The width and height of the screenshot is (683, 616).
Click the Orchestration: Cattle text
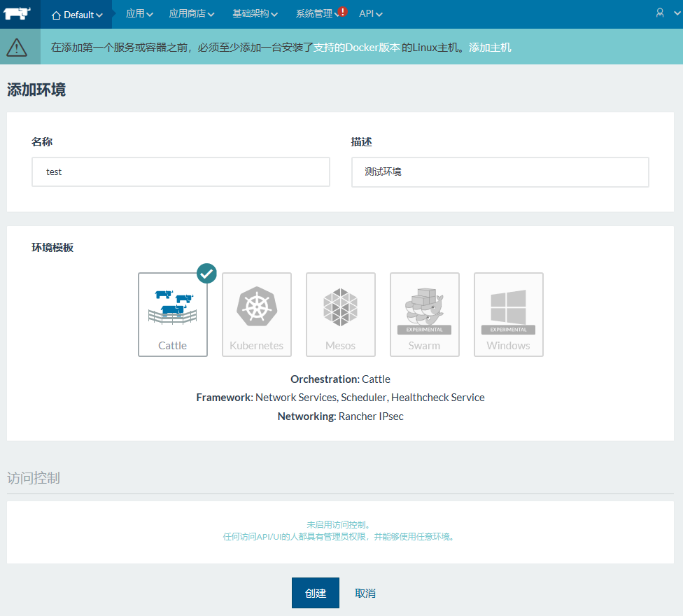[x=340, y=379]
